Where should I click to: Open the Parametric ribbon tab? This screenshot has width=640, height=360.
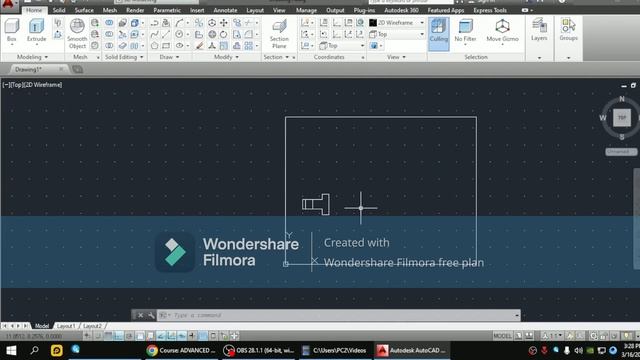pos(167,10)
